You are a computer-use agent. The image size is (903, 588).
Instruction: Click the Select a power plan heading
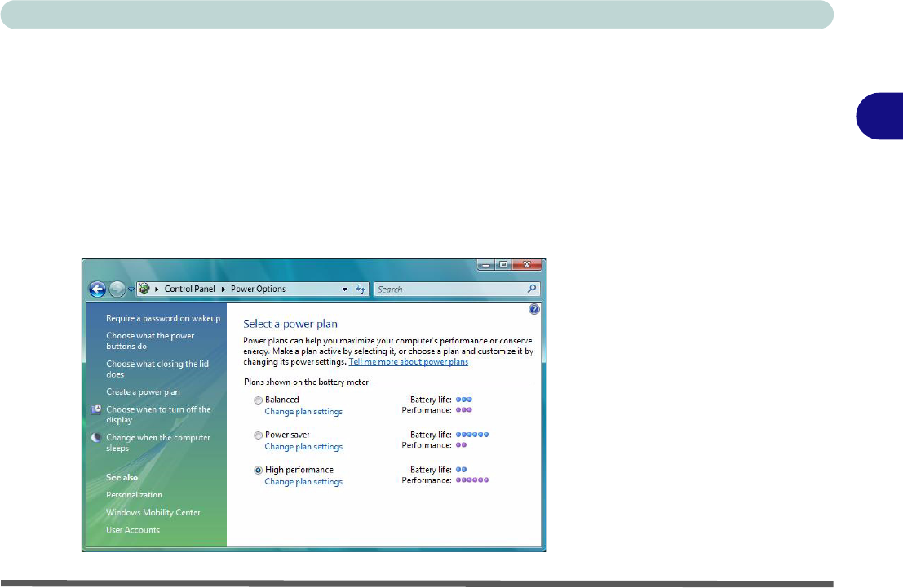point(290,325)
